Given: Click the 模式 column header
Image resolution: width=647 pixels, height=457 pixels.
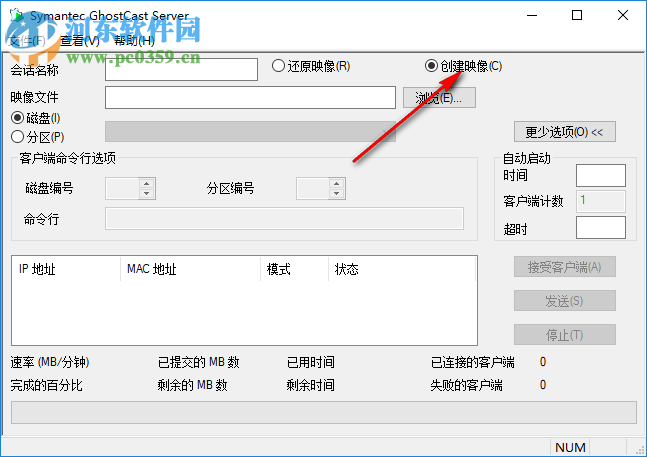Looking at the screenshot, I should (294, 269).
